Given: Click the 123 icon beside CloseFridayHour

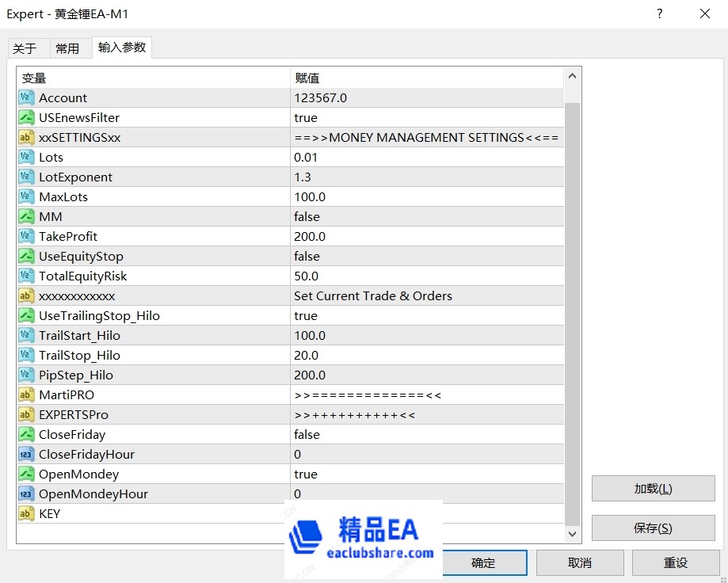Looking at the screenshot, I should 25,454.
